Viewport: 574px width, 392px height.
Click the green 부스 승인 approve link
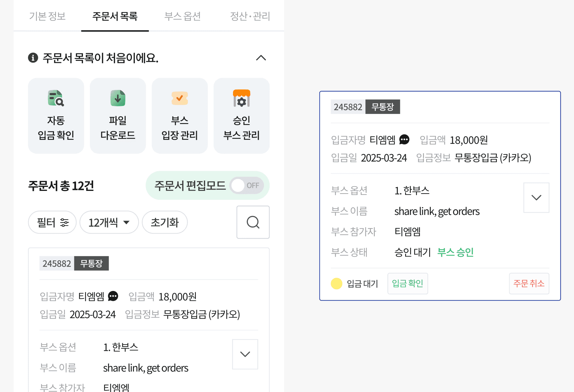point(455,252)
